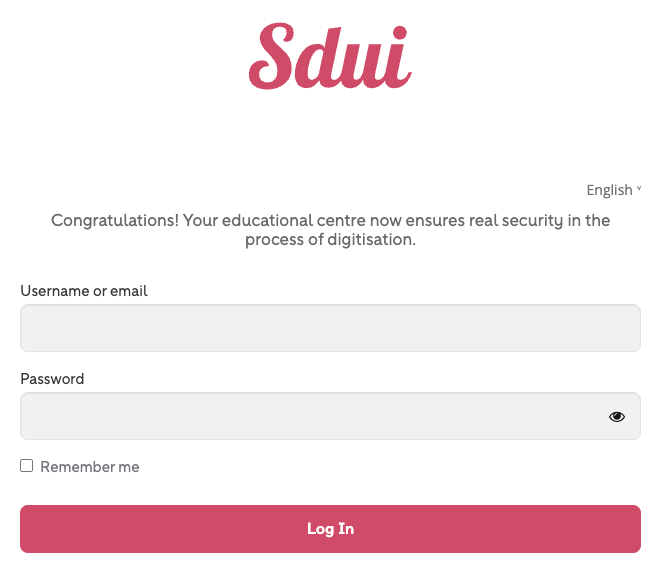Screen dimensions: 660x574
Task: Open the English language dropdown
Action: (613, 190)
